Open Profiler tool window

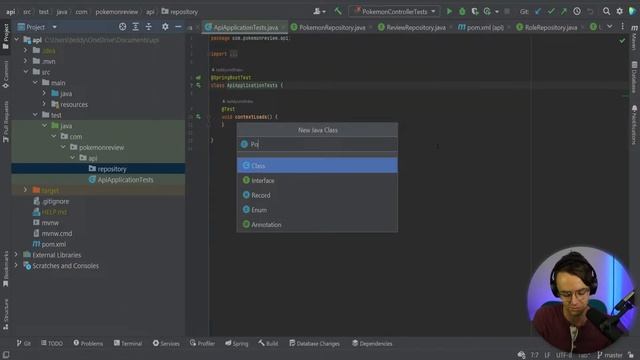202,343
